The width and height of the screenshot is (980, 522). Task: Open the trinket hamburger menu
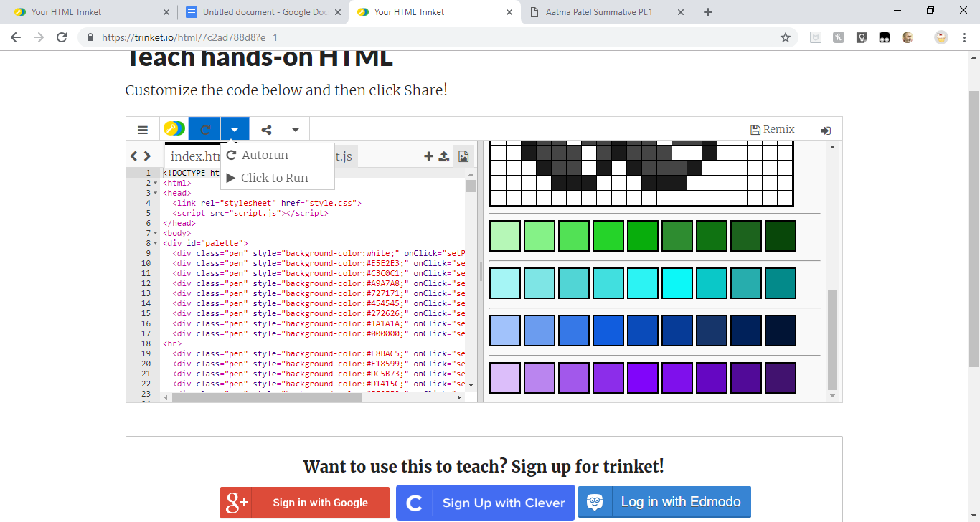point(143,130)
